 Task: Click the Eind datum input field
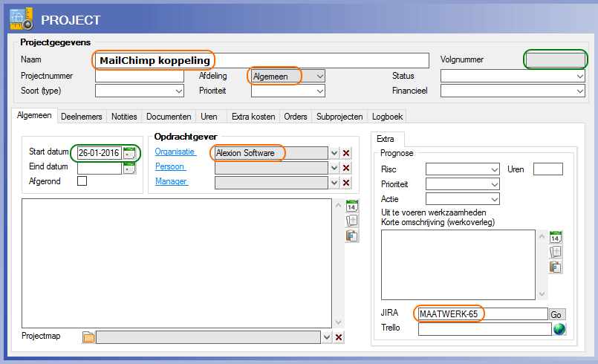coord(100,168)
